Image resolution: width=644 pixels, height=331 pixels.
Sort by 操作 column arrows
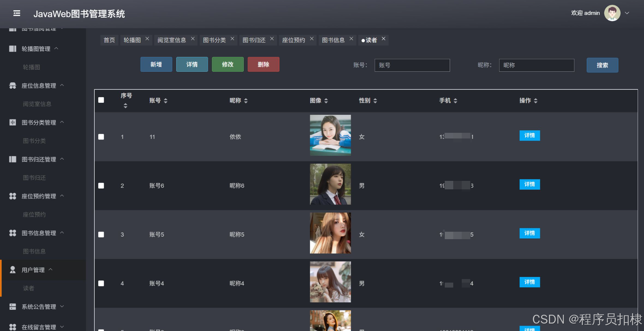pos(536,101)
